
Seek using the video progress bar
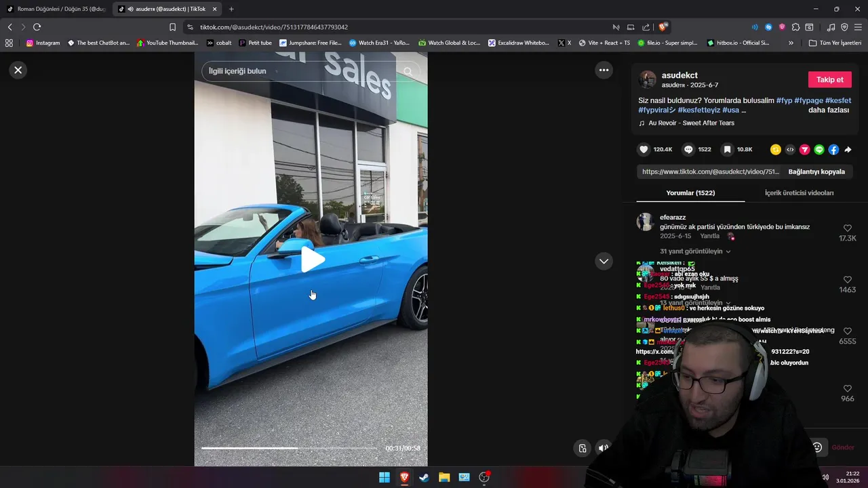tap(290, 448)
